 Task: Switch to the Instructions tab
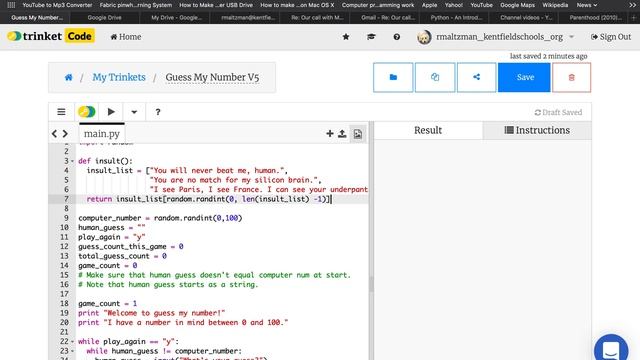[x=537, y=130]
